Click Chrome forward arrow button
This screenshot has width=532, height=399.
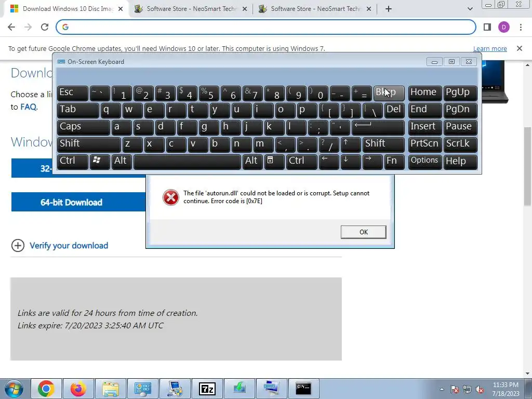[28, 27]
